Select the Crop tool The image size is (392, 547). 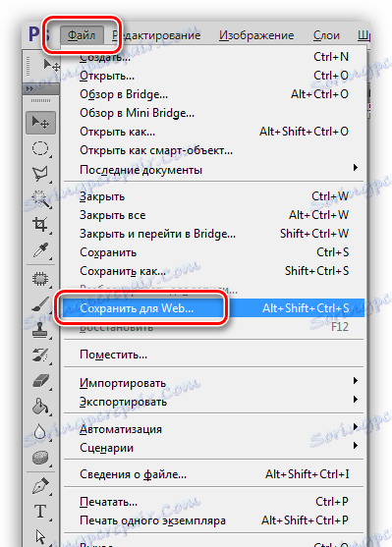pos(40,224)
